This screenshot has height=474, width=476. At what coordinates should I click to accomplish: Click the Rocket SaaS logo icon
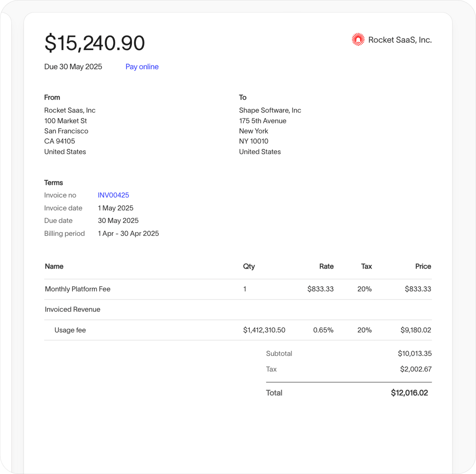click(x=358, y=39)
